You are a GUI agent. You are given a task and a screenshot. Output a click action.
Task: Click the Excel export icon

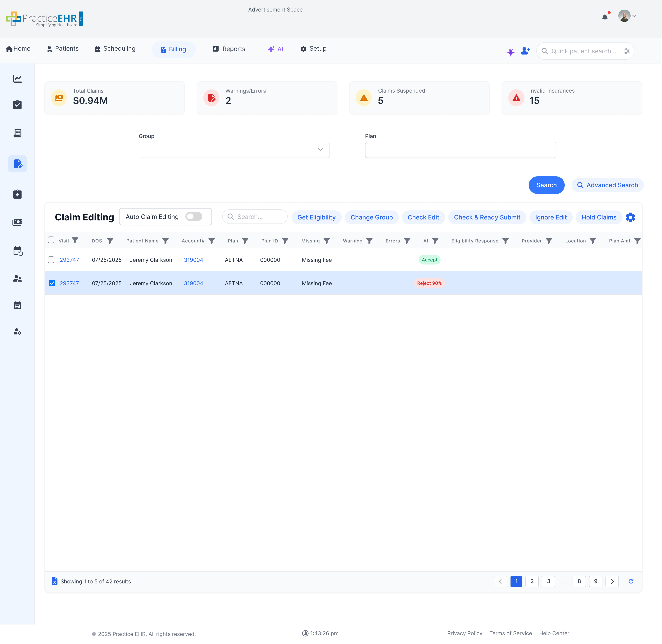(x=54, y=581)
